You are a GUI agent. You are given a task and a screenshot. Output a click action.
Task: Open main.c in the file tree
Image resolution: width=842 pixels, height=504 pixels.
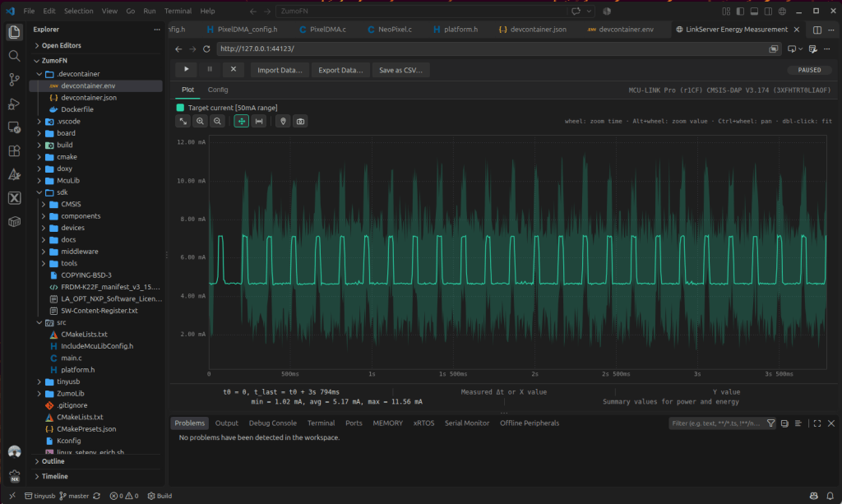point(71,358)
